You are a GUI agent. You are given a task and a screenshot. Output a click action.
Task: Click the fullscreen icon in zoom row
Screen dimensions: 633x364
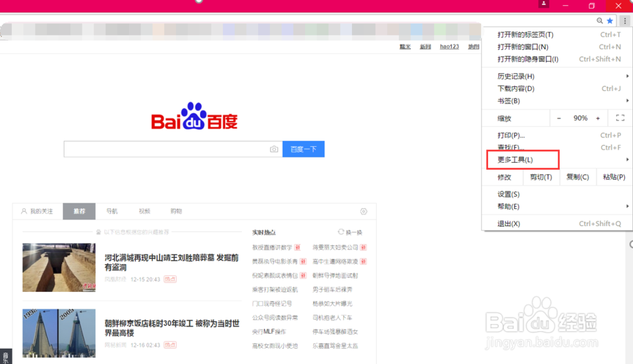coord(620,118)
